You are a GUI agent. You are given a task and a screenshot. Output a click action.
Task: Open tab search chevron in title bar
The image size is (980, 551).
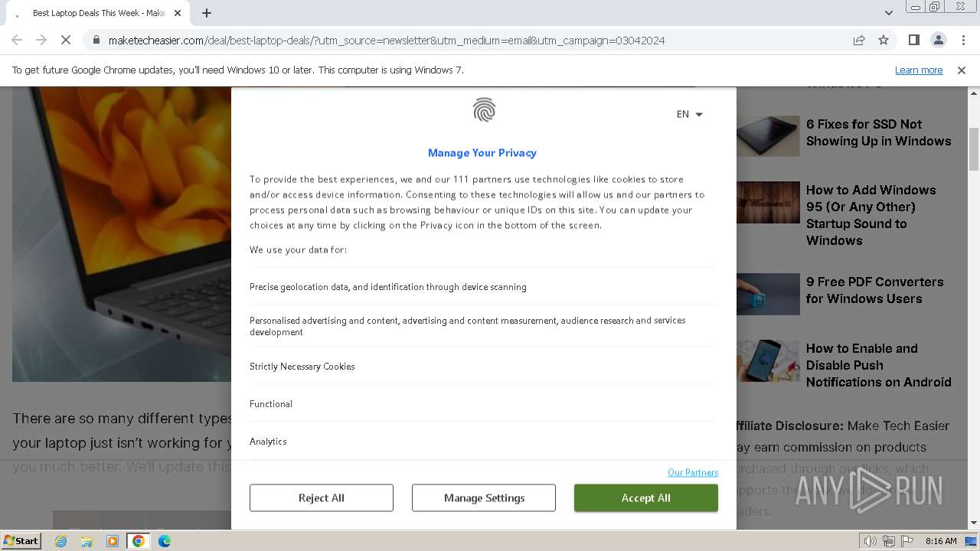888,13
